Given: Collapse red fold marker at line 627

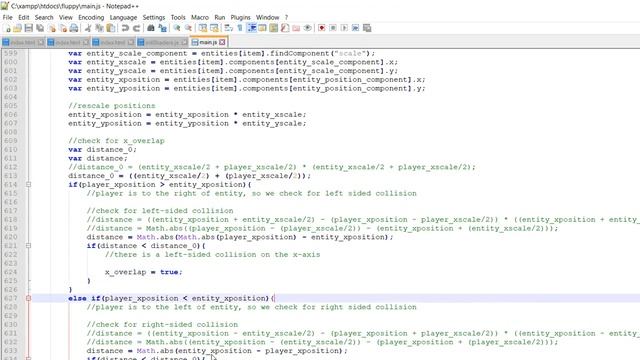Looking at the screenshot, I should 29,298.
